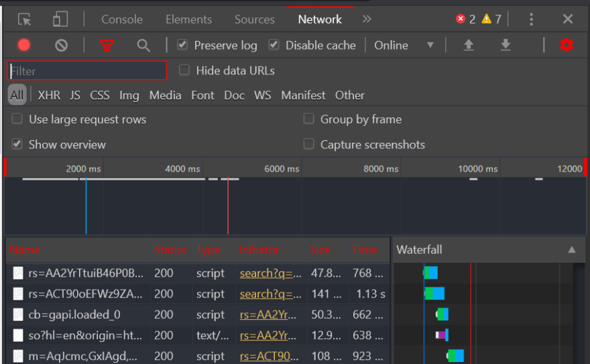Open rs=AA2Yr initiator of cb=gapi.loaded_0
Screen dimensions: 590x364
point(268,314)
